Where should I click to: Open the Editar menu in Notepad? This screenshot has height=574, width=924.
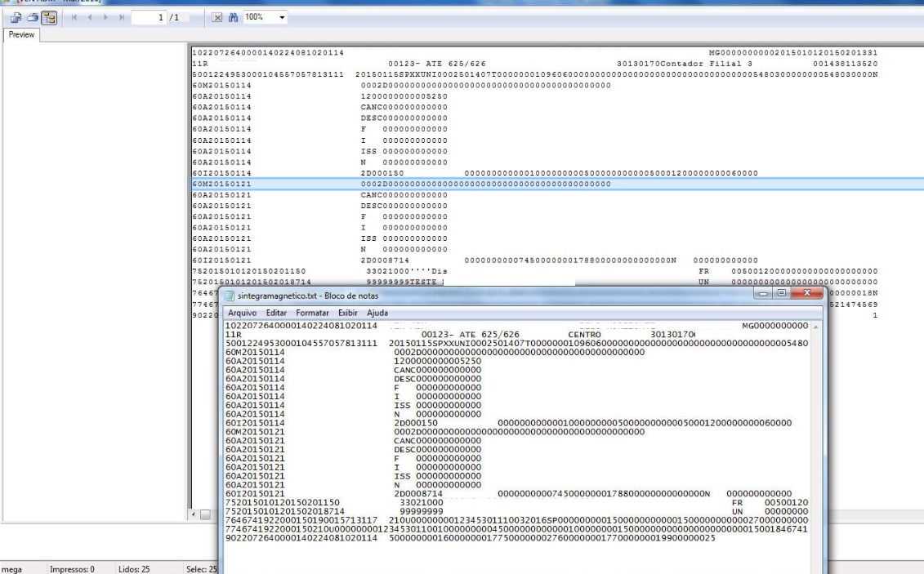pos(276,313)
